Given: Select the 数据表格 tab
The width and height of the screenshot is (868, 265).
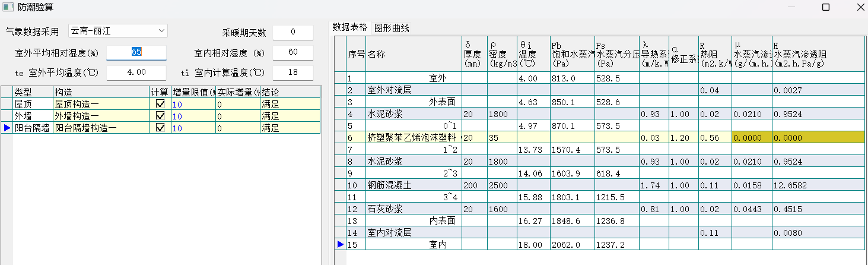Looking at the screenshot, I should [350, 27].
